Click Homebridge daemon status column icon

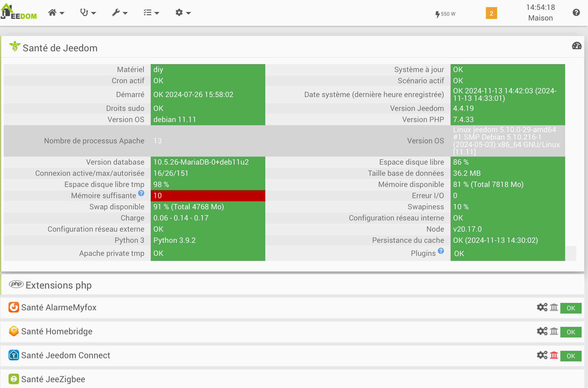tap(554, 331)
